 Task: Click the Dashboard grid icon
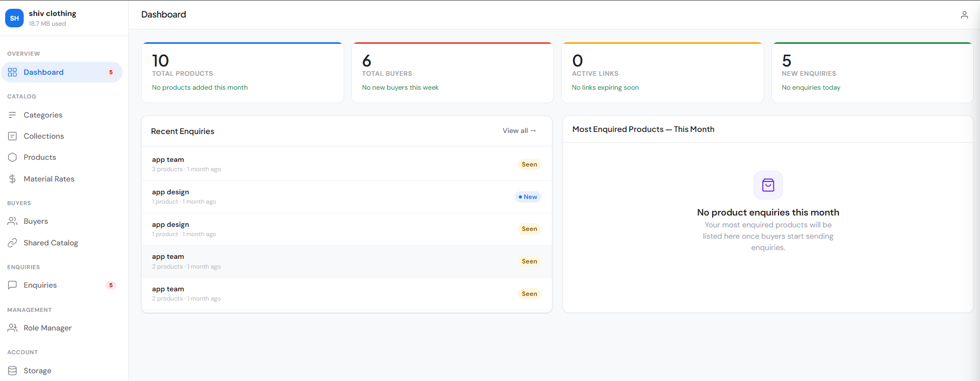pos(12,72)
